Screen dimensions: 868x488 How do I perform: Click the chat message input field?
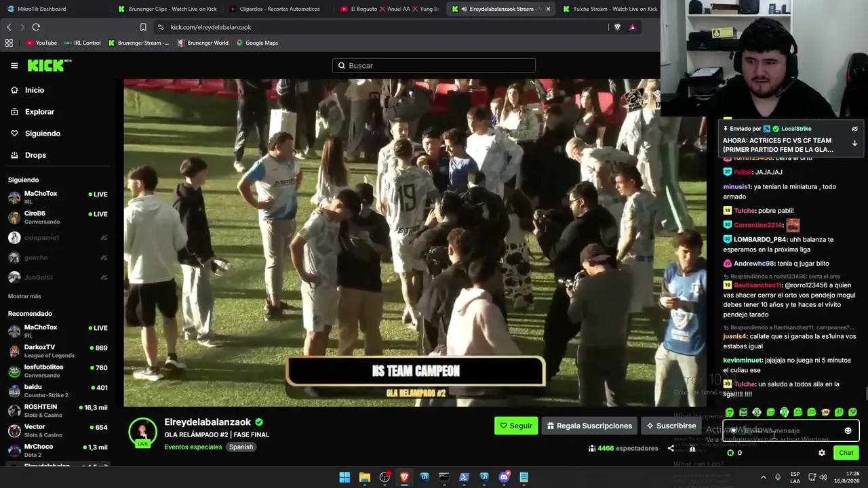(x=790, y=430)
